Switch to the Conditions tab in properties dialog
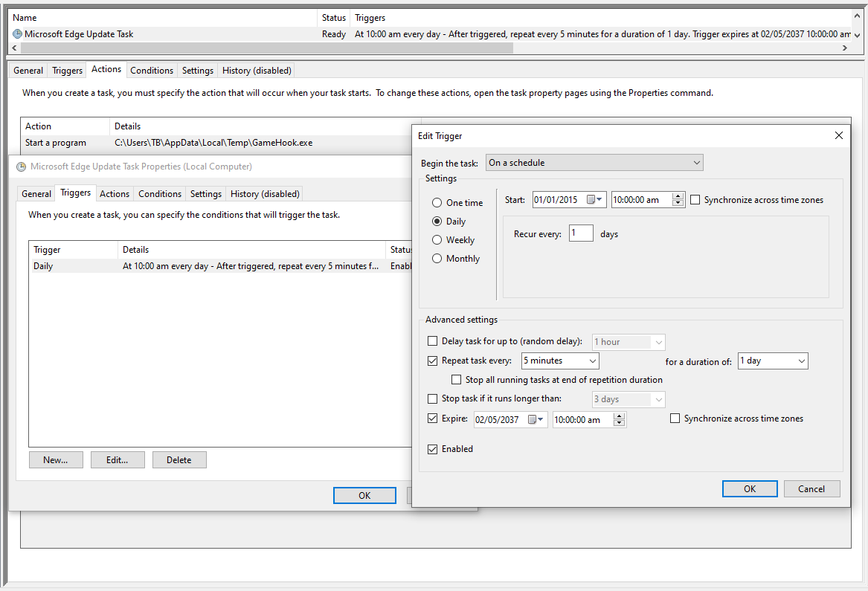 click(x=159, y=193)
